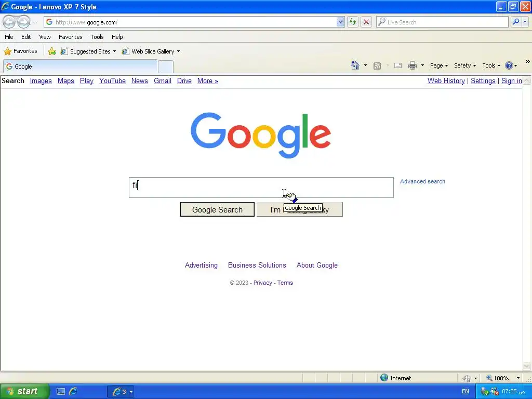
Task: Click the RSS feeds icon
Action: point(377,66)
